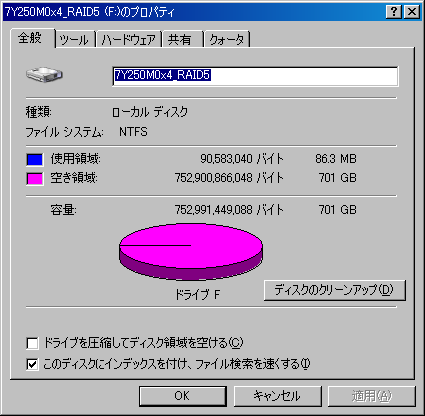Click the キャンセル button
Viewport: 425px width, 416px height.
click(277, 396)
